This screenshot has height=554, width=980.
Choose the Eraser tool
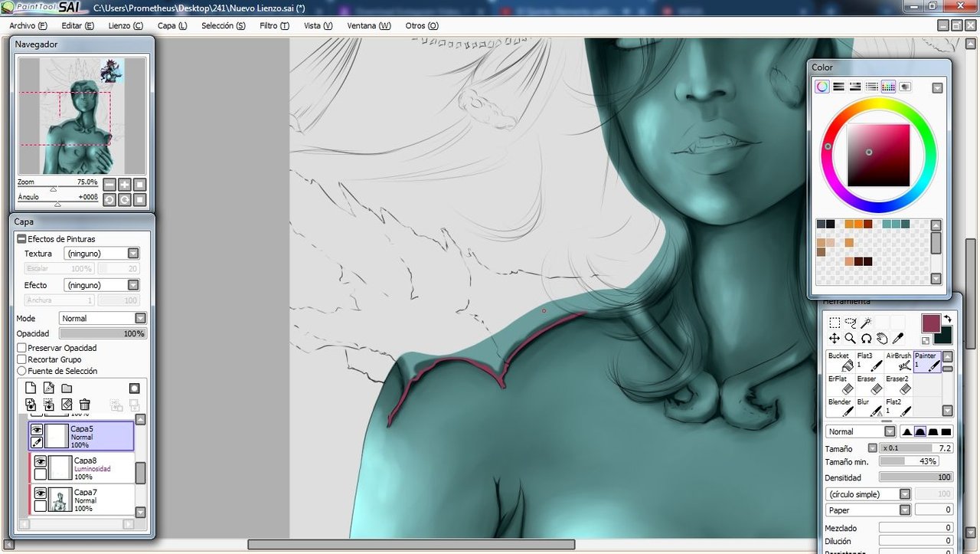point(870,385)
